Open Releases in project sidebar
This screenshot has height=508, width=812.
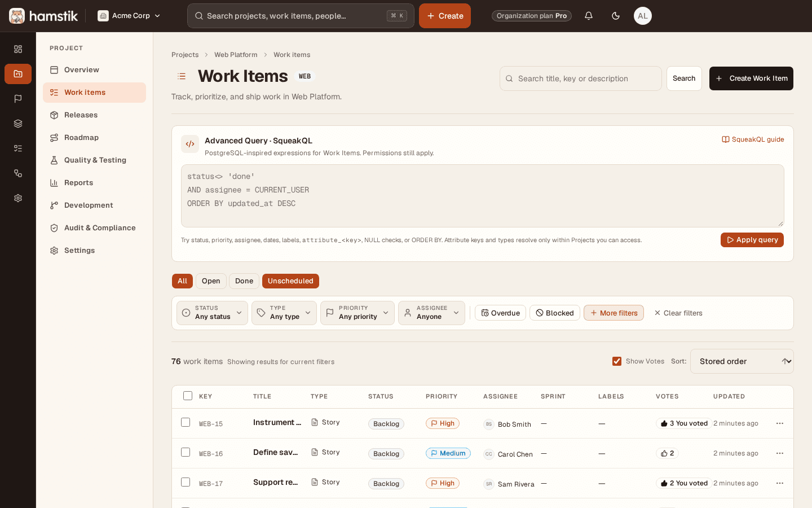point(94,115)
